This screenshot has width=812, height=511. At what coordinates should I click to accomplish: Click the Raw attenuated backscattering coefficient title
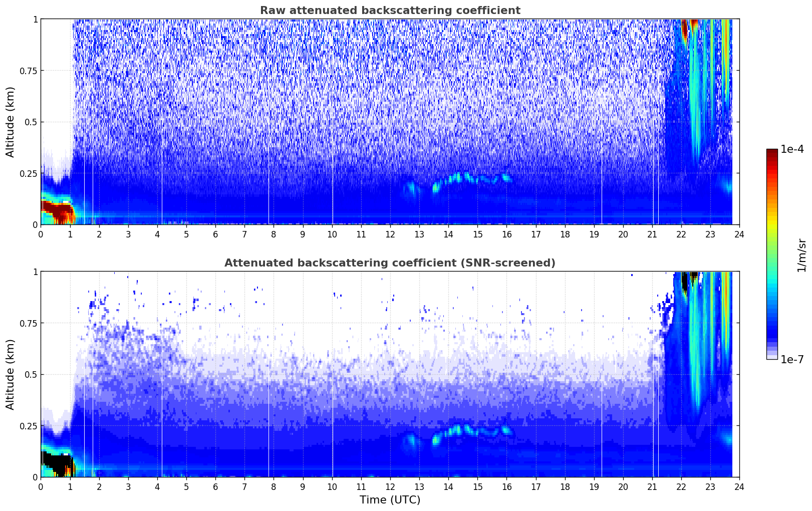(390, 11)
